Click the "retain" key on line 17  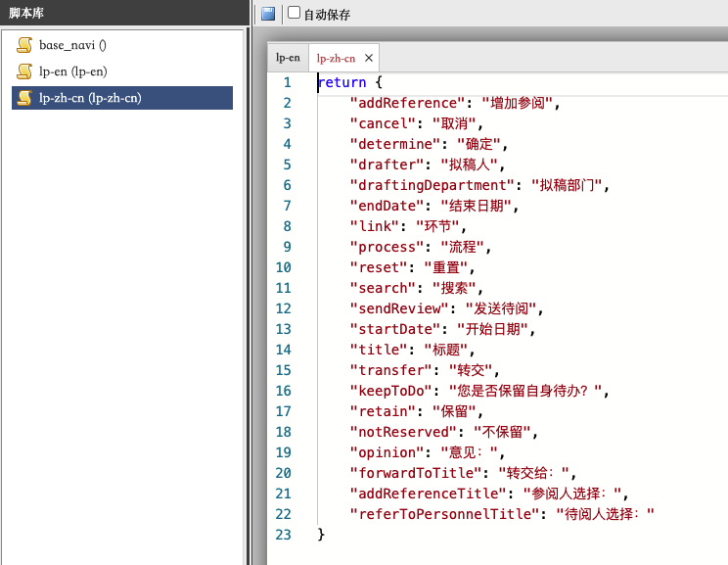click(x=383, y=411)
